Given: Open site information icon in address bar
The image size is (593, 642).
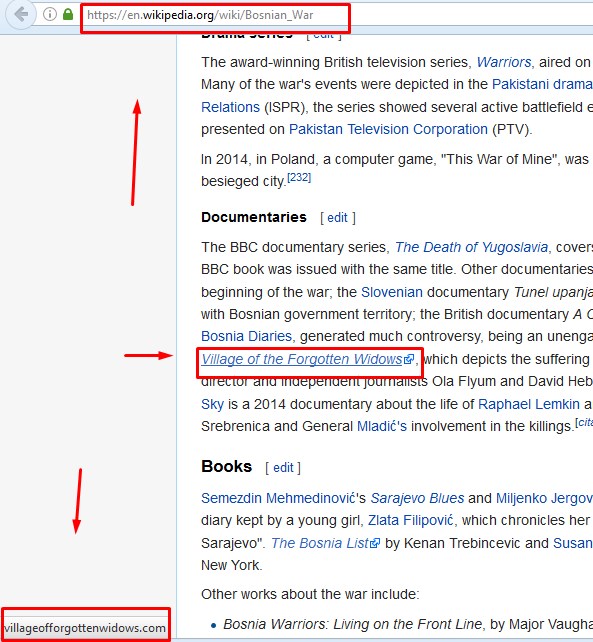Looking at the screenshot, I should [x=50, y=15].
